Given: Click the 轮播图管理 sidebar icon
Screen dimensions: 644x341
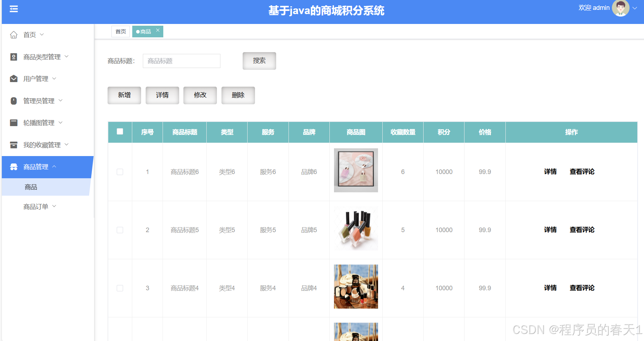Looking at the screenshot, I should (x=14, y=123).
